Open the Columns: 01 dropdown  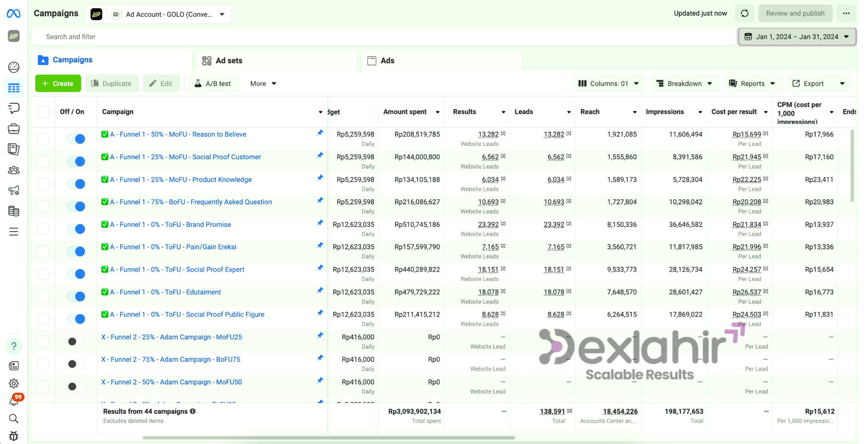click(609, 83)
